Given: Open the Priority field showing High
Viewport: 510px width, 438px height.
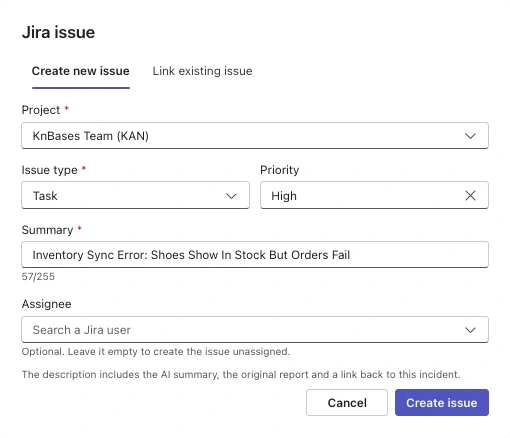Looking at the screenshot, I should (x=374, y=195).
